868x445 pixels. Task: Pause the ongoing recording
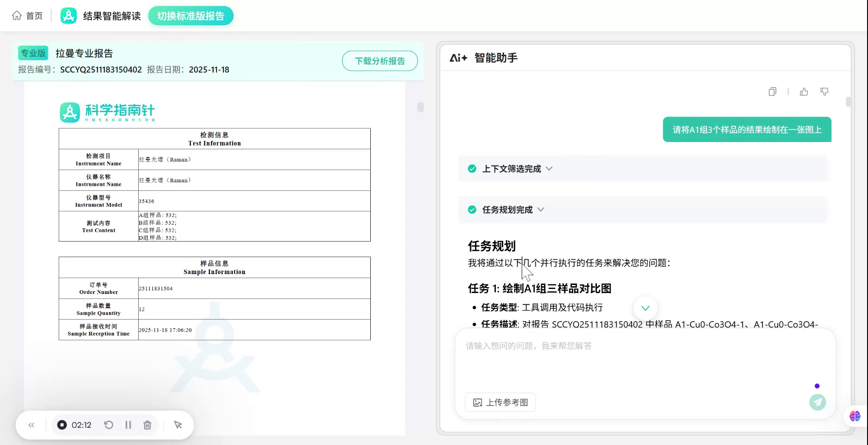click(128, 425)
